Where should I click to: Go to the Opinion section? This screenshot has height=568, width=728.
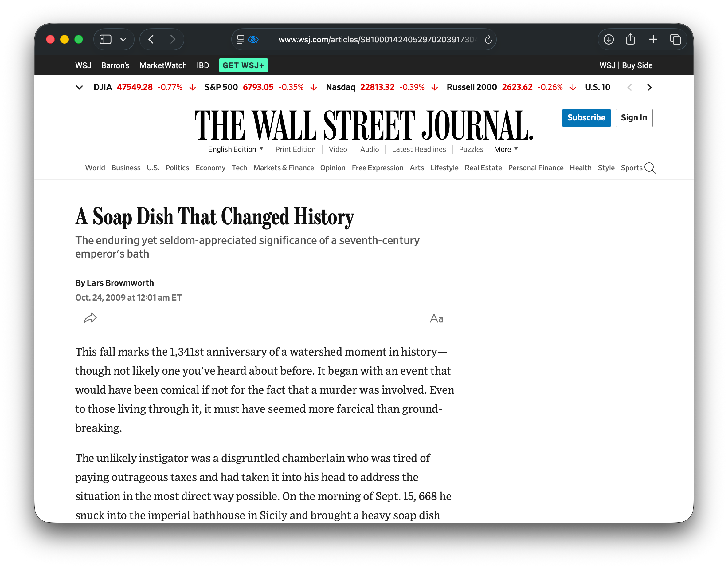click(333, 168)
